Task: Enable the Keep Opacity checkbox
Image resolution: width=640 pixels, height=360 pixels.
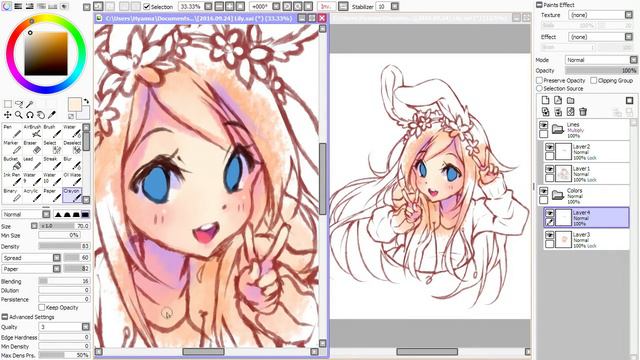Action: pyautogui.click(x=42, y=307)
